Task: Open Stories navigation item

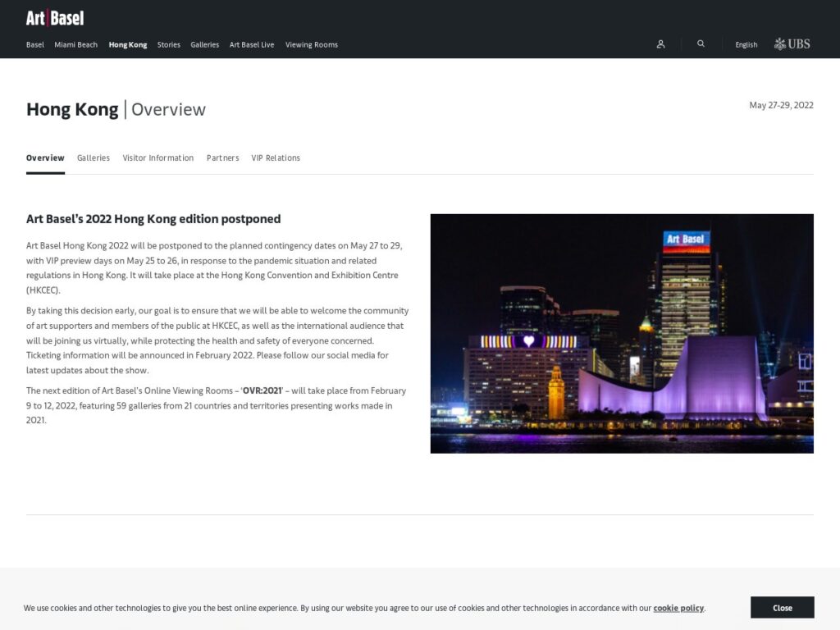Action: click(x=169, y=44)
